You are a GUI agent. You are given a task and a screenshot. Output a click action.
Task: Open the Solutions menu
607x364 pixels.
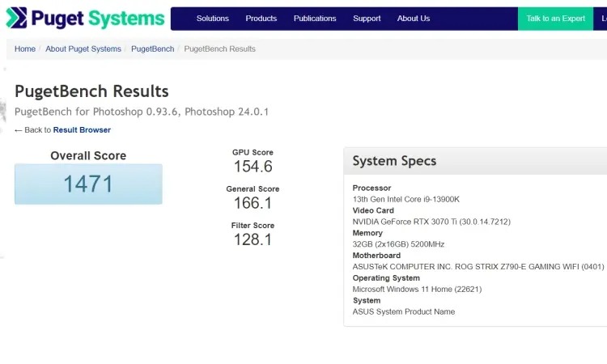point(213,19)
